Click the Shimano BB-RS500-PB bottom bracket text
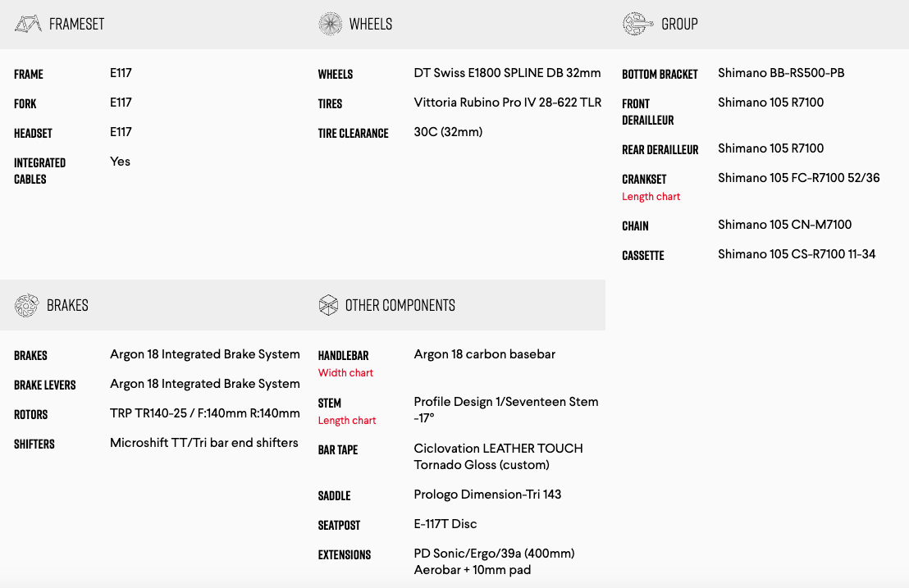The width and height of the screenshot is (909, 588). tap(780, 73)
